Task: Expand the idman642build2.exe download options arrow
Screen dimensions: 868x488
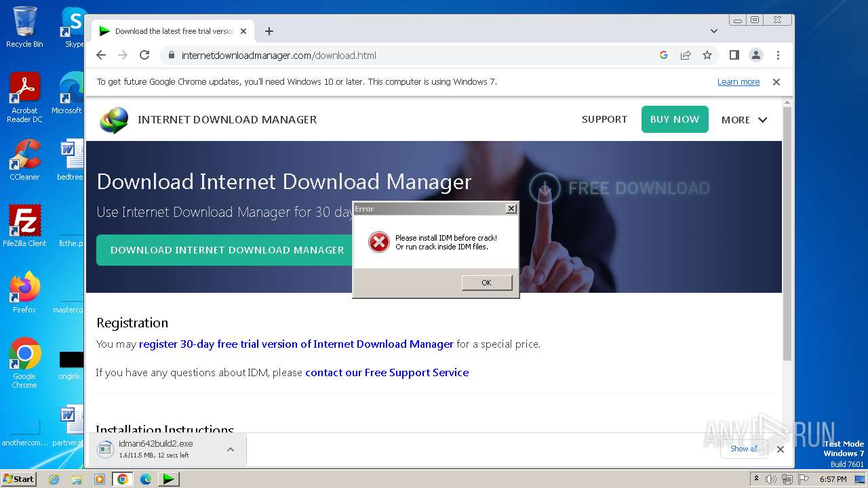Action: coord(231,449)
